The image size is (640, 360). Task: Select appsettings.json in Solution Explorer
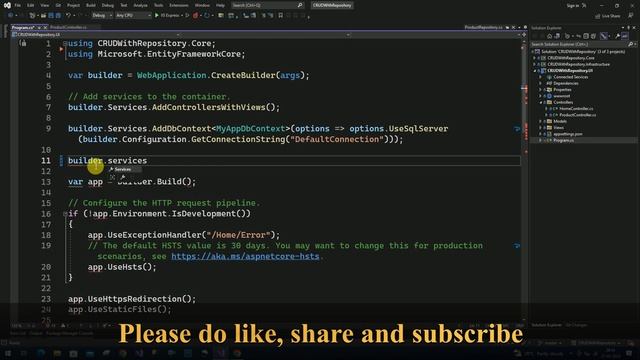[x=567, y=134]
